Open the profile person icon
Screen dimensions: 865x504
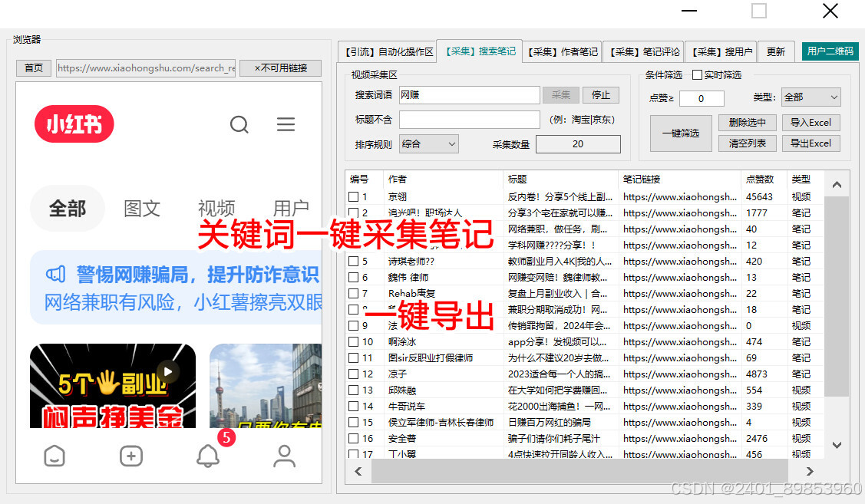click(284, 456)
